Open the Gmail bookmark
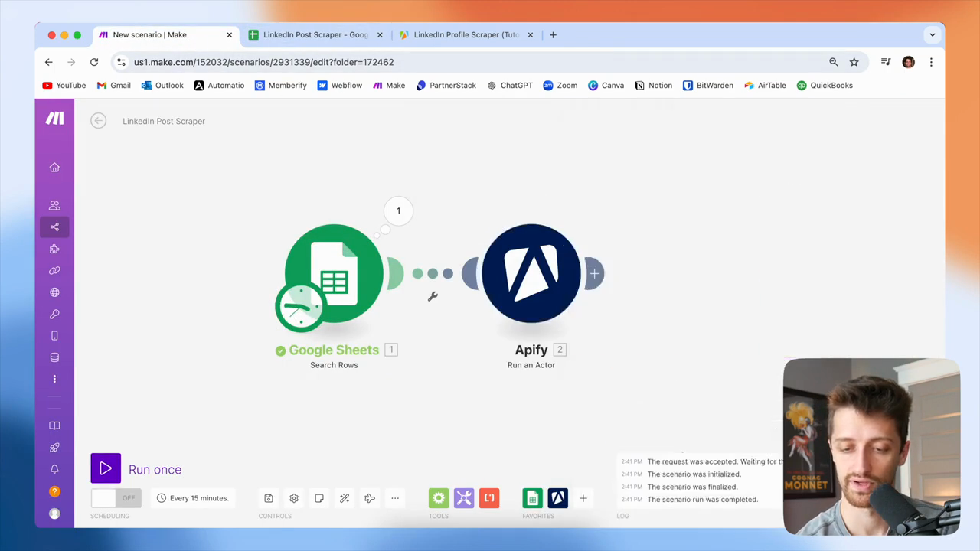The height and width of the screenshot is (551, 980). point(114,86)
